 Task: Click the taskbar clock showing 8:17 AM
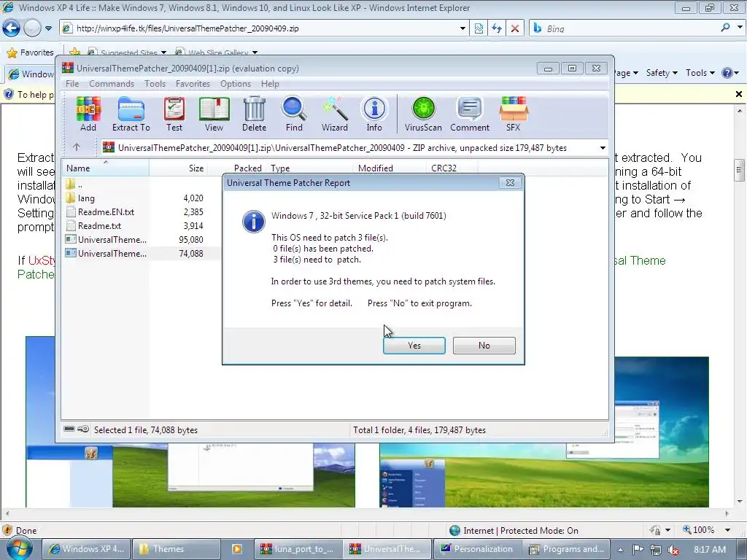click(x=710, y=549)
